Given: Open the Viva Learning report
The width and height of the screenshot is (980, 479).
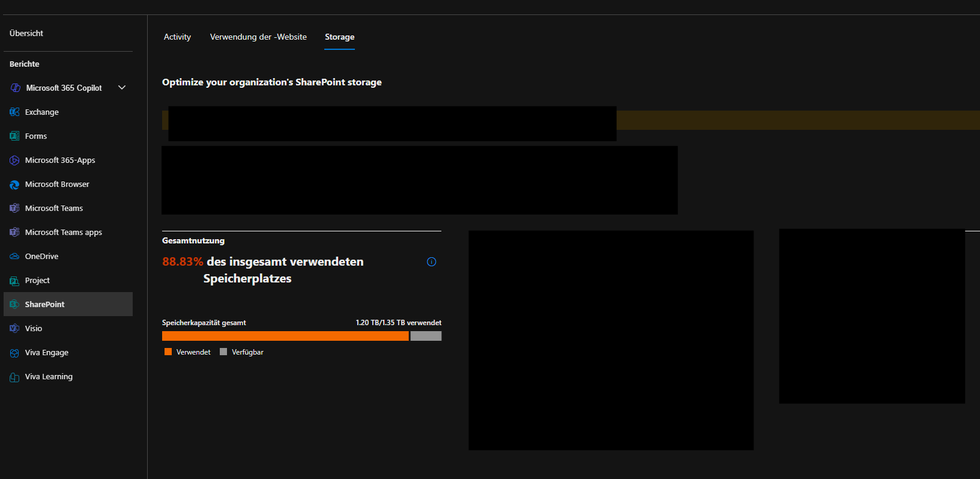Looking at the screenshot, I should click(x=49, y=377).
